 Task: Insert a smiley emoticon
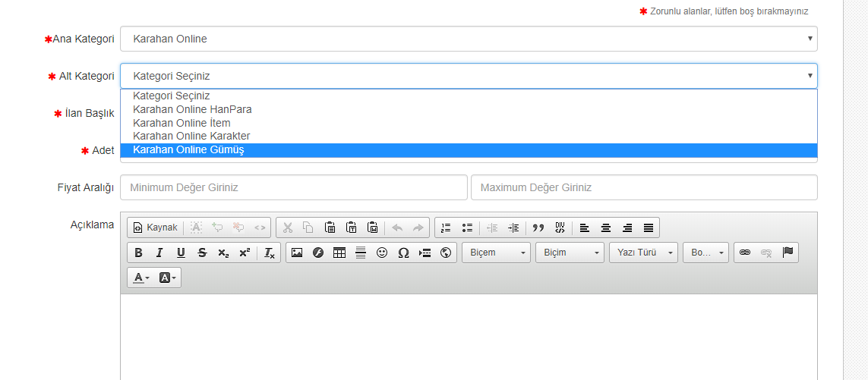[x=382, y=253]
